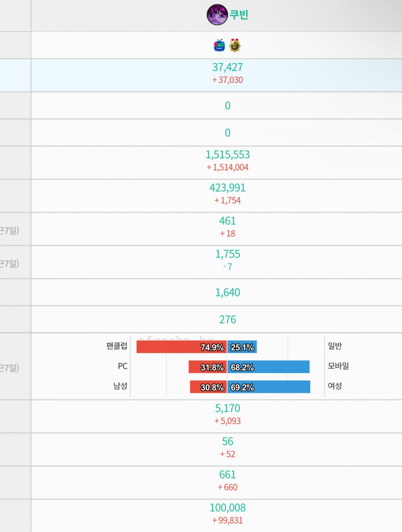The width and height of the screenshot is (402, 532).
Task: Click the 1,515,553 statistic value
Action: 227,154
